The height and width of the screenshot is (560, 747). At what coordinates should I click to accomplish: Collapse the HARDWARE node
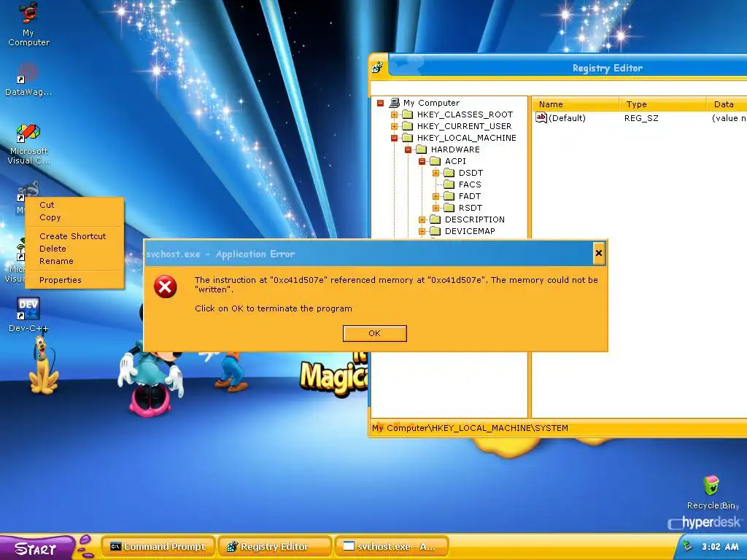[408, 149]
